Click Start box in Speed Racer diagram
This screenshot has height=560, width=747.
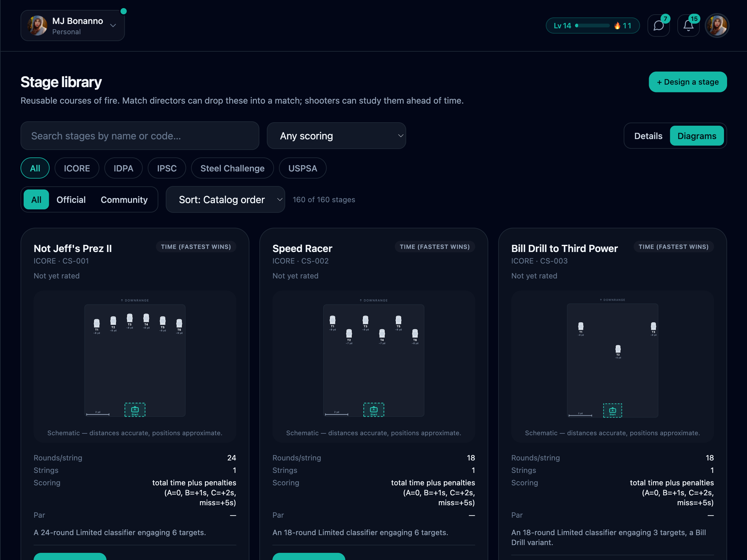click(373, 409)
